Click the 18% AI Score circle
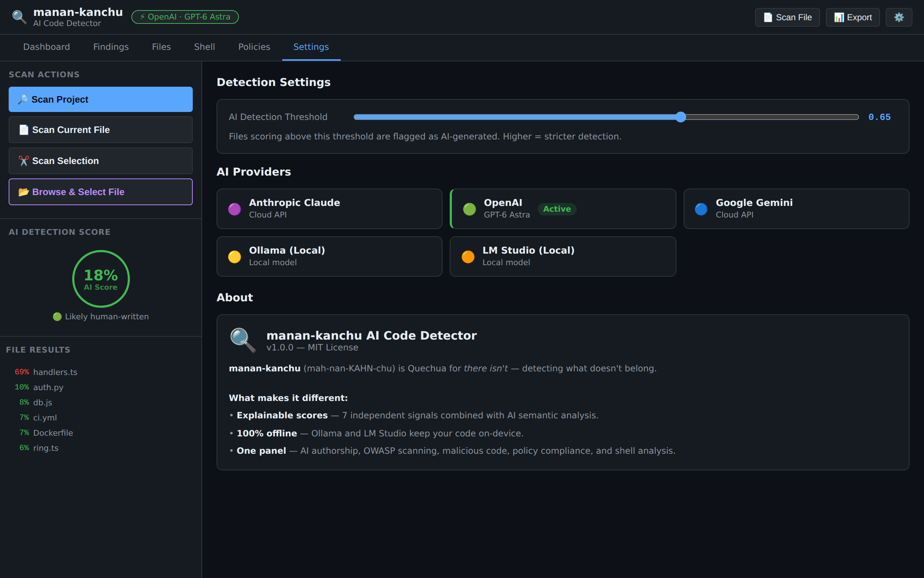Image resolution: width=924 pixels, height=578 pixels. coord(101,279)
